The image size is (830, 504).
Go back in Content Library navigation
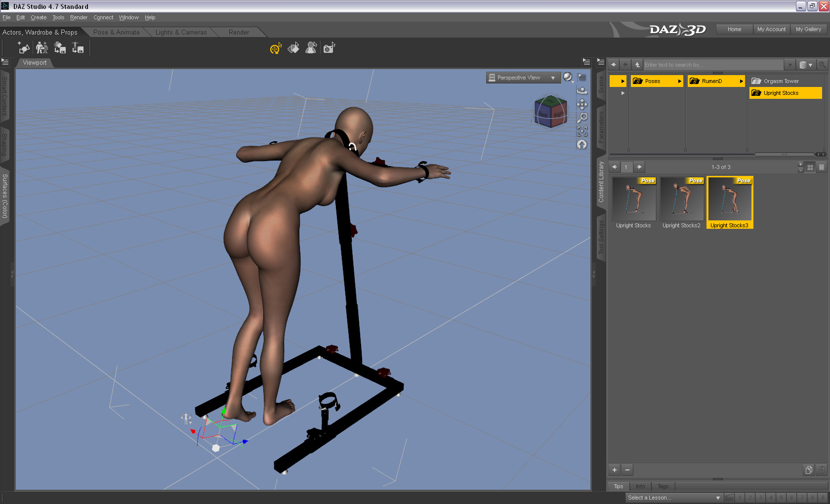(614, 65)
